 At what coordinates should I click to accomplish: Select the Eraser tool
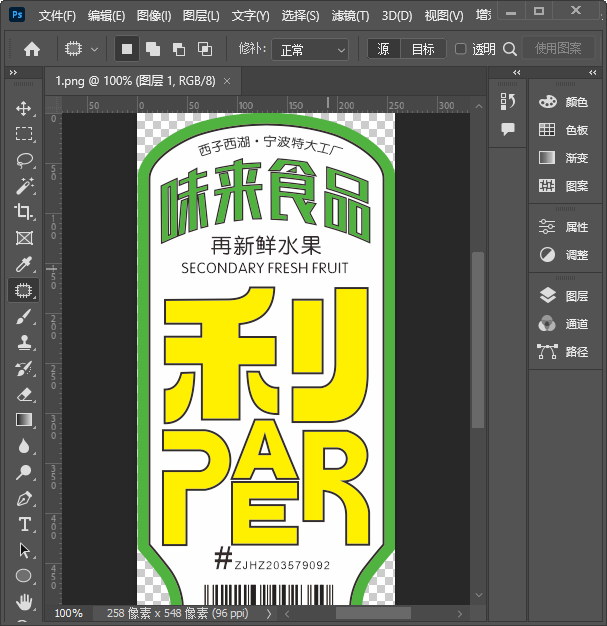[x=24, y=395]
